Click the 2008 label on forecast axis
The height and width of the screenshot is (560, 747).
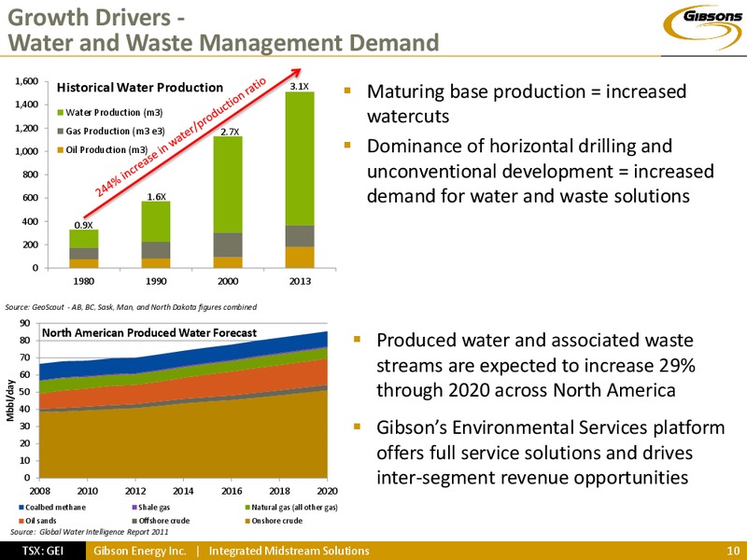tap(39, 491)
